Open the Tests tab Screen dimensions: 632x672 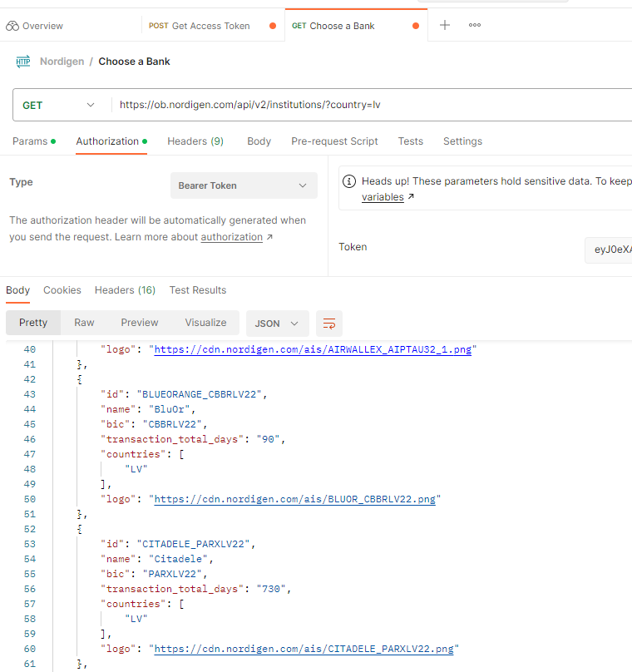tap(411, 141)
